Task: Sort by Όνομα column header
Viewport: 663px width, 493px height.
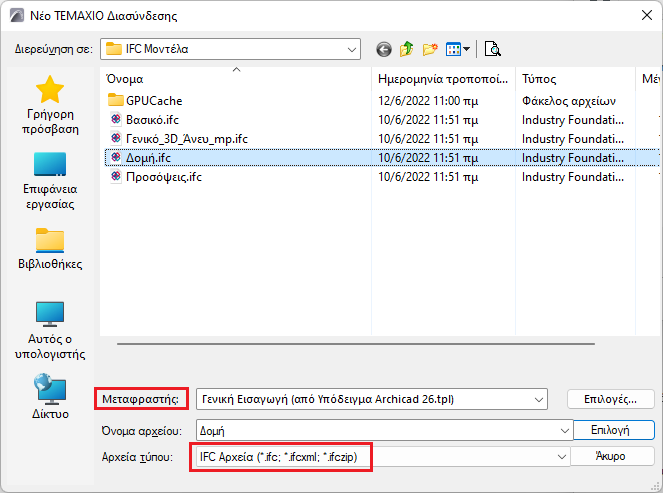Action: pos(236,79)
